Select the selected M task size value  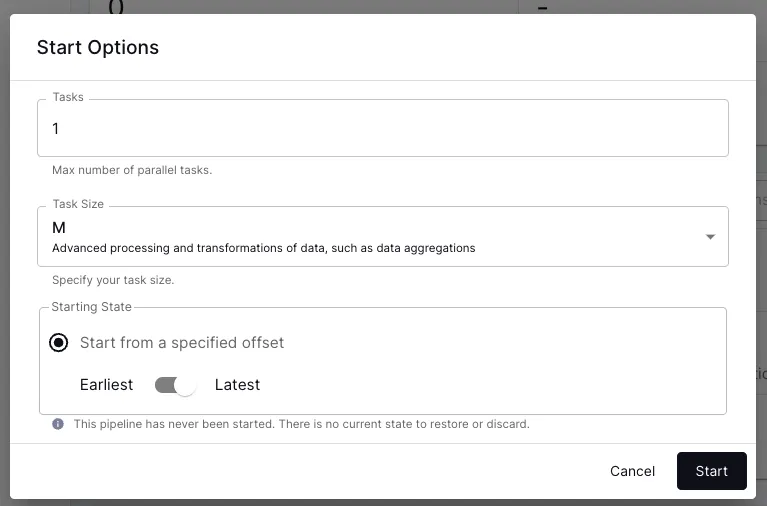point(59,228)
